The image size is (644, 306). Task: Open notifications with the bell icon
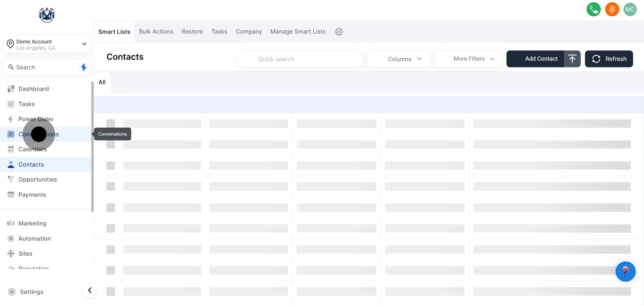tap(612, 9)
